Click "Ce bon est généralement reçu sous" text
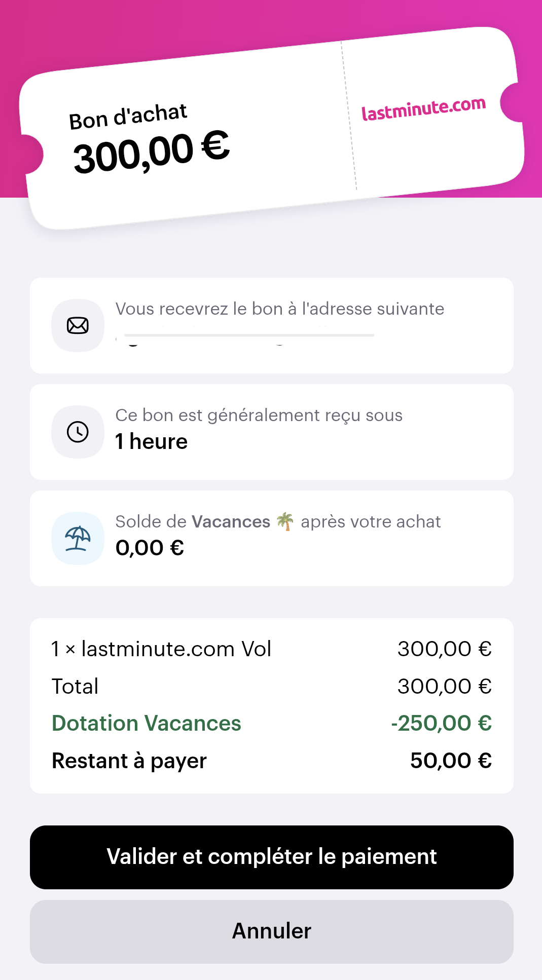The image size is (542, 980). (x=259, y=415)
